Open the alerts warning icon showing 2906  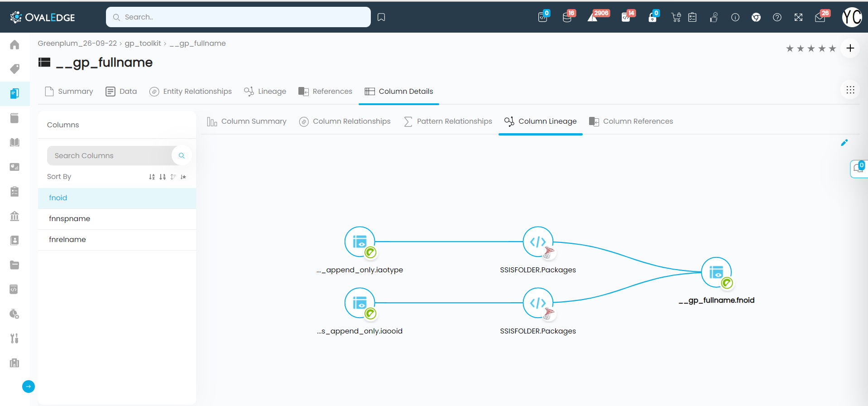pyautogui.click(x=593, y=17)
